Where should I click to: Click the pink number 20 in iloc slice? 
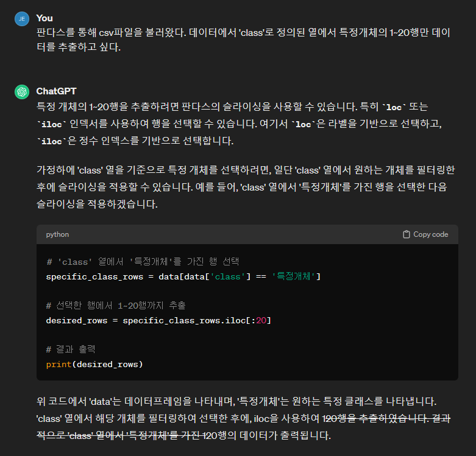tap(261, 320)
